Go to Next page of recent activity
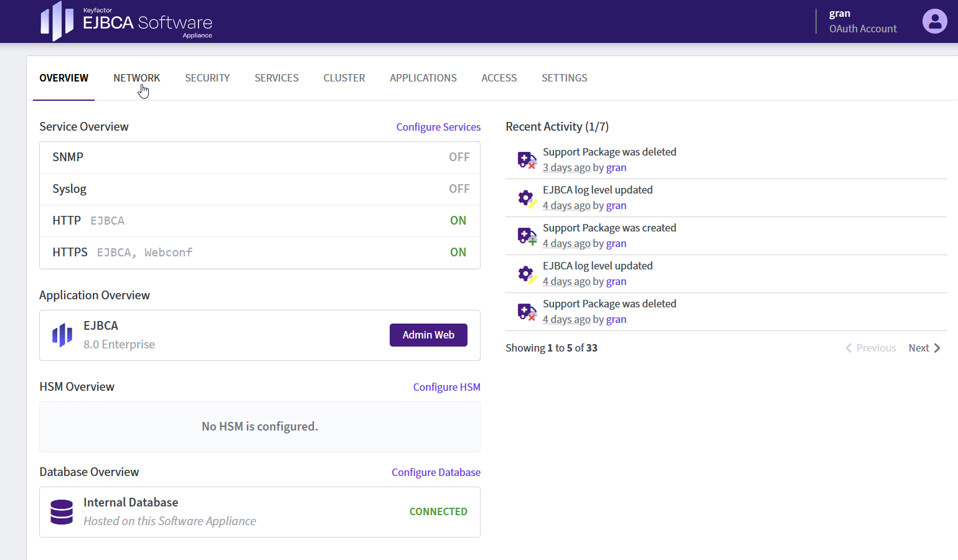The height and width of the screenshot is (560, 958). point(924,348)
